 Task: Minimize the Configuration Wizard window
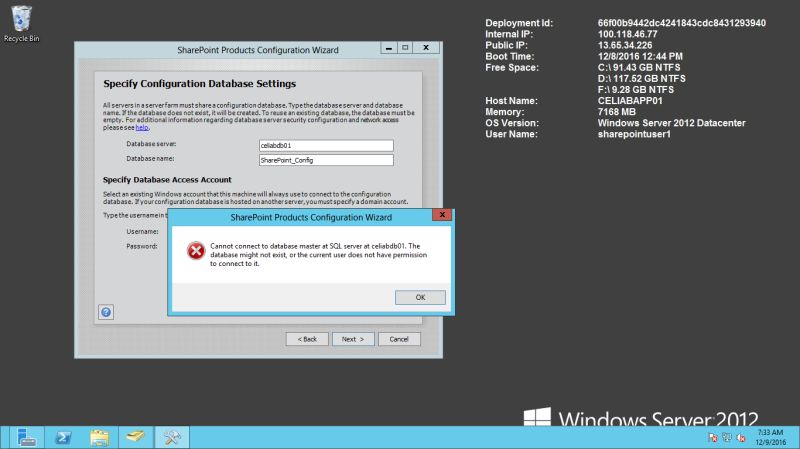pyautogui.click(x=389, y=48)
